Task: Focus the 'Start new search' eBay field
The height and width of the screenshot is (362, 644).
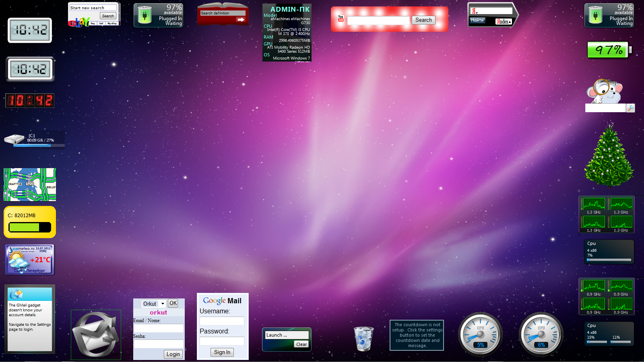Action: tap(93, 8)
